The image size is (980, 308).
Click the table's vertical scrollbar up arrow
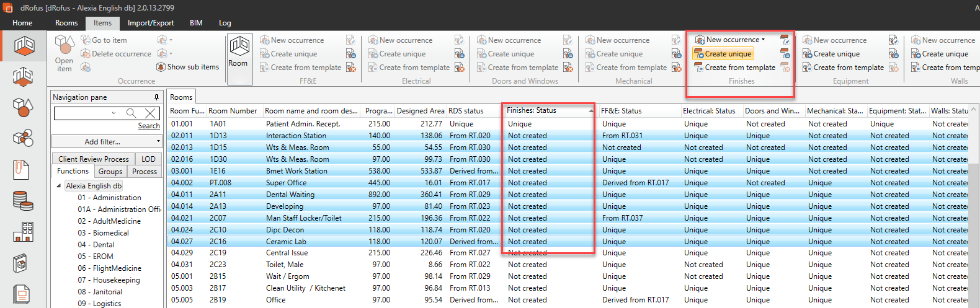(974, 110)
